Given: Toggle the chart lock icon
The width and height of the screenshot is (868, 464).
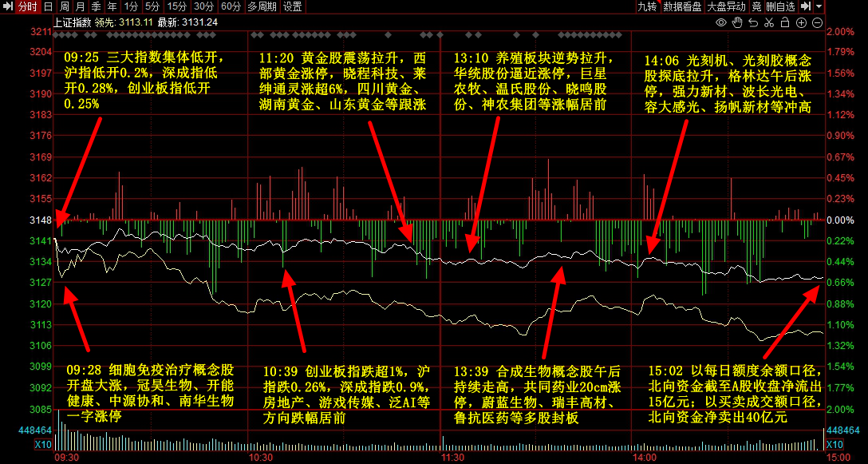Looking at the screenshot, I should click(786, 22).
